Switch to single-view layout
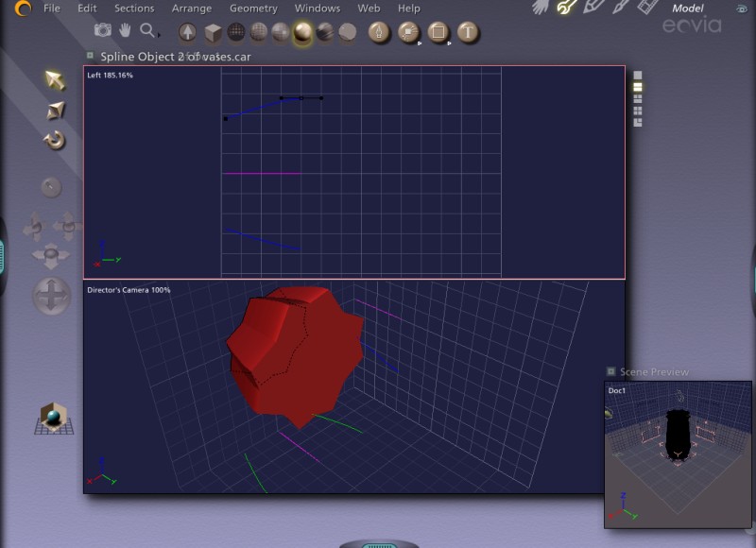Screen dimensions: 756x548 coord(638,75)
